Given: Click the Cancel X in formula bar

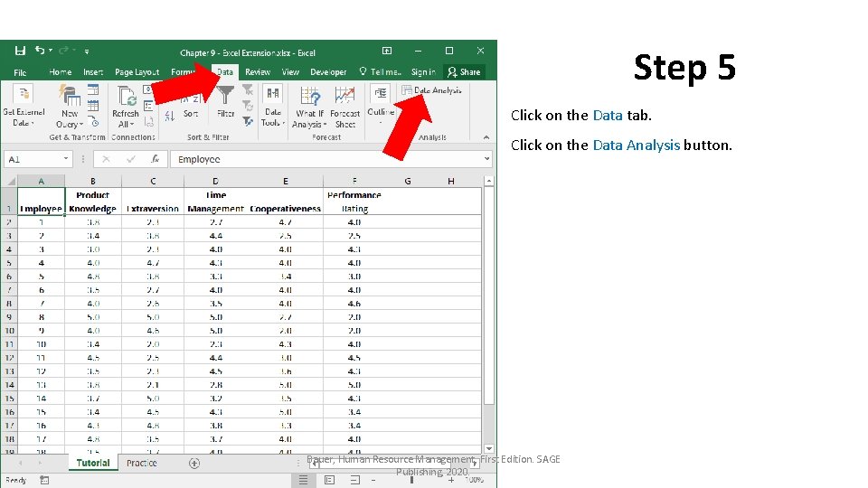Looking at the screenshot, I should coord(106,159).
